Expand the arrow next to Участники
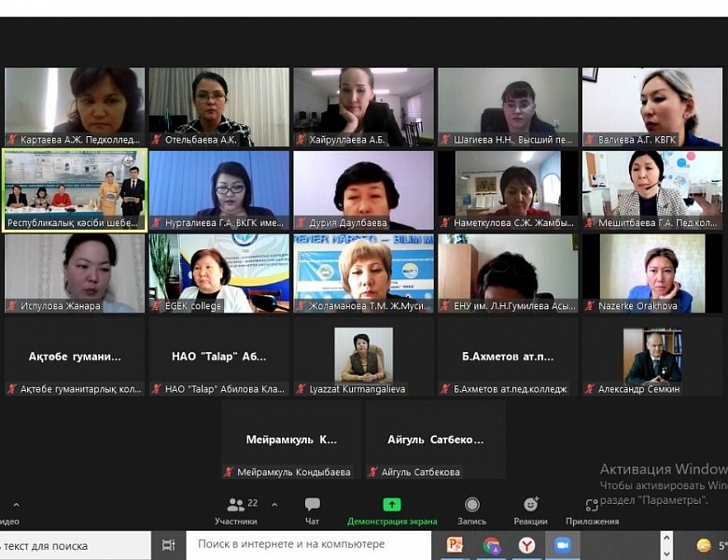 pos(274,505)
